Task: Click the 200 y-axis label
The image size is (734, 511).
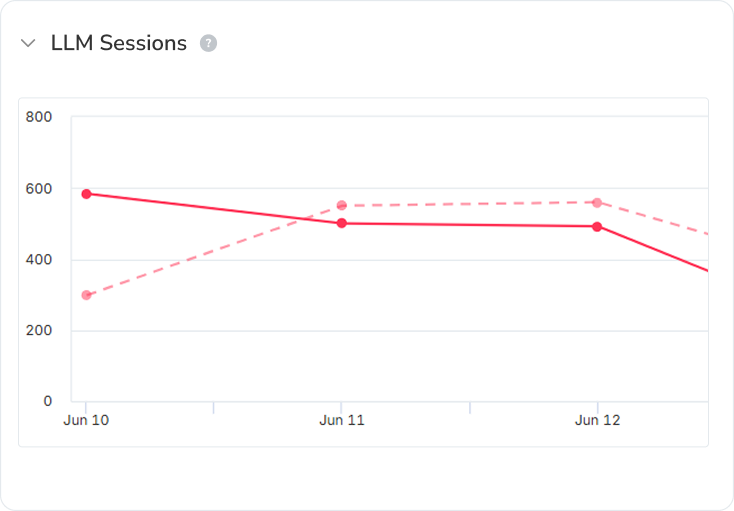Action: pos(40,331)
